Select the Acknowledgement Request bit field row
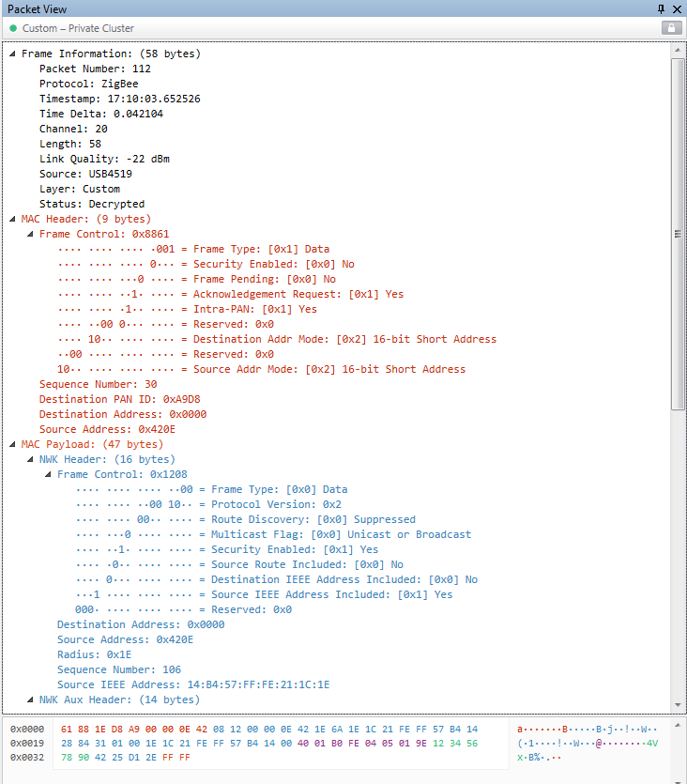The image size is (687, 784). [230, 294]
